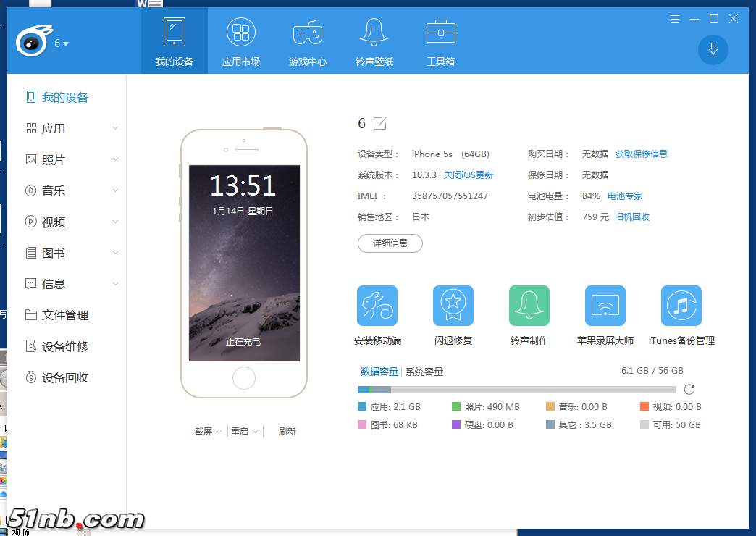Toggle the 关闭iOS更新 link
The width and height of the screenshot is (756, 536).
[x=468, y=175]
